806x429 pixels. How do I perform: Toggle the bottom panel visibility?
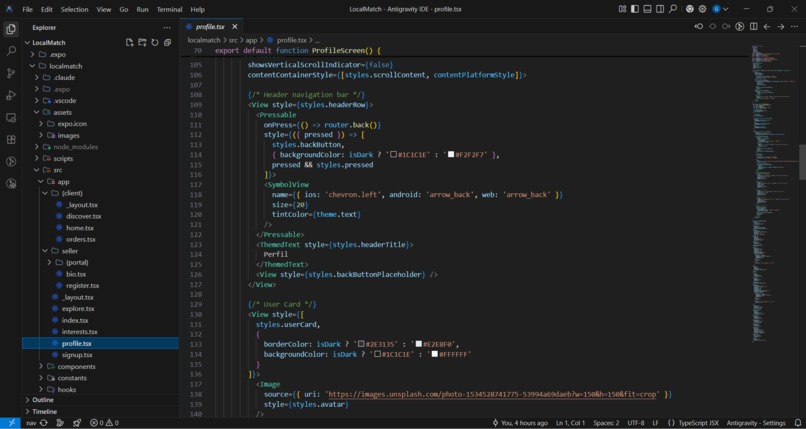tap(648, 9)
